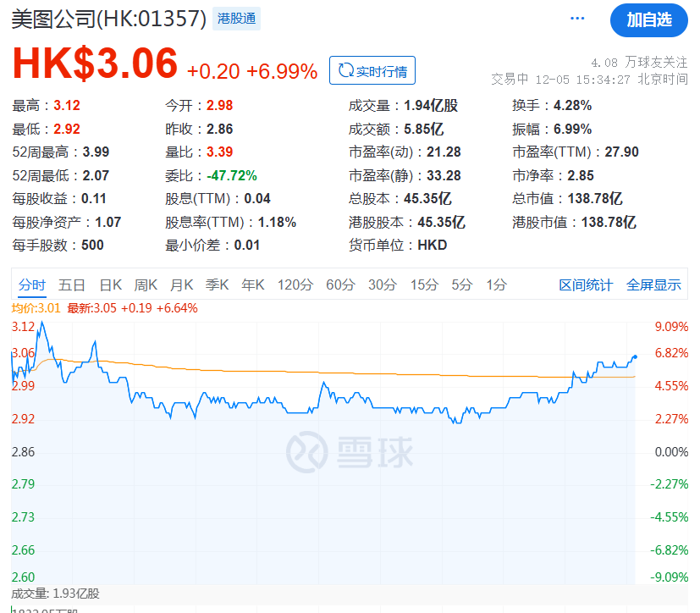700x613 pixels.
Task: Switch to the 月K monthly chart tab
Action: coord(181,285)
